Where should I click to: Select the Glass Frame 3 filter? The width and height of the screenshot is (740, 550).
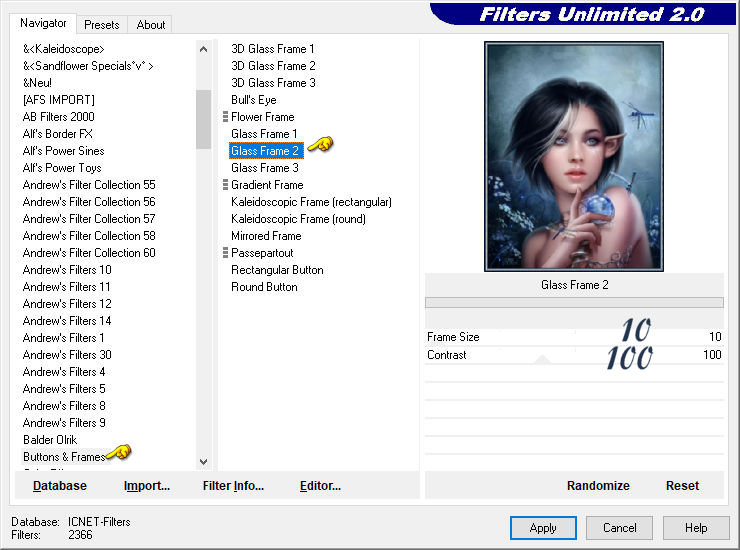pos(265,168)
